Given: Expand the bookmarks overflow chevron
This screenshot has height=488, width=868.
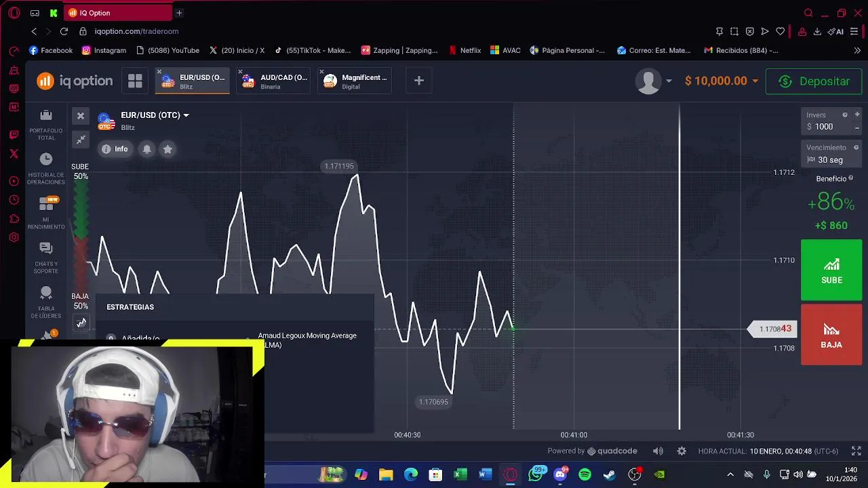Looking at the screenshot, I should click(857, 50).
